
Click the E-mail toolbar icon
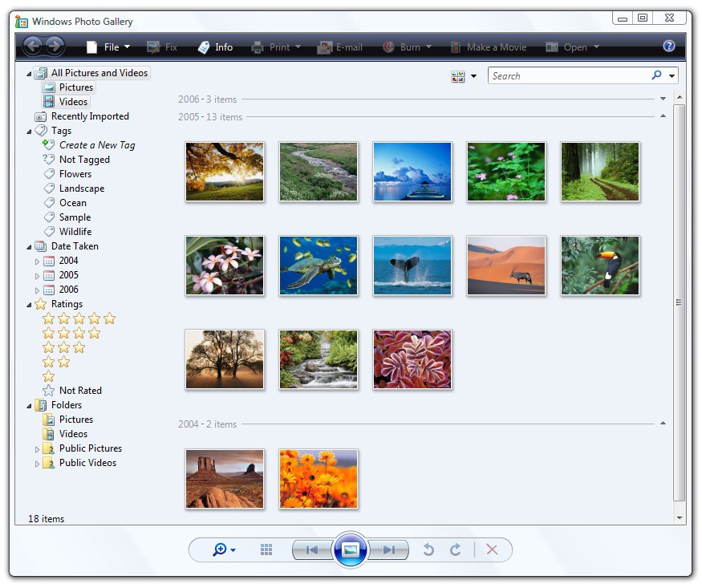tap(340, 47)
